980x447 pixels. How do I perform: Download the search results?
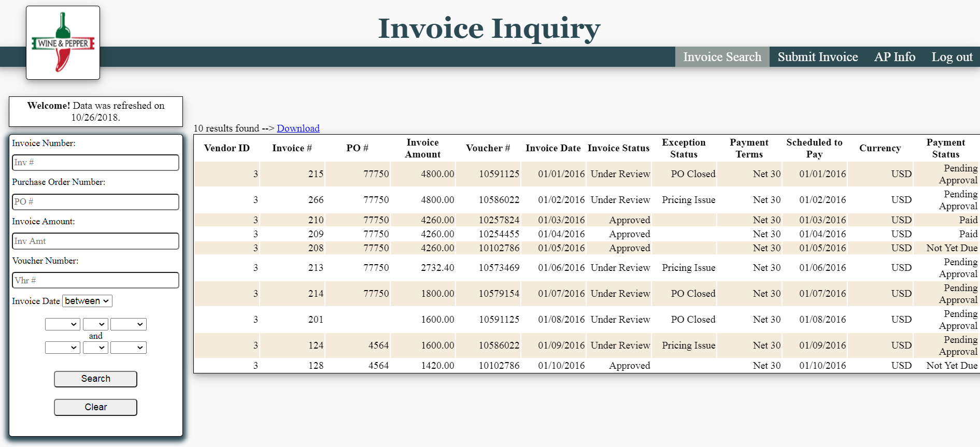(x=298, y=128)
